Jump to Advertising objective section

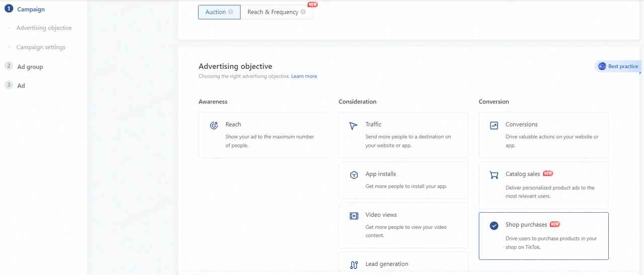(x=44, y=28)
